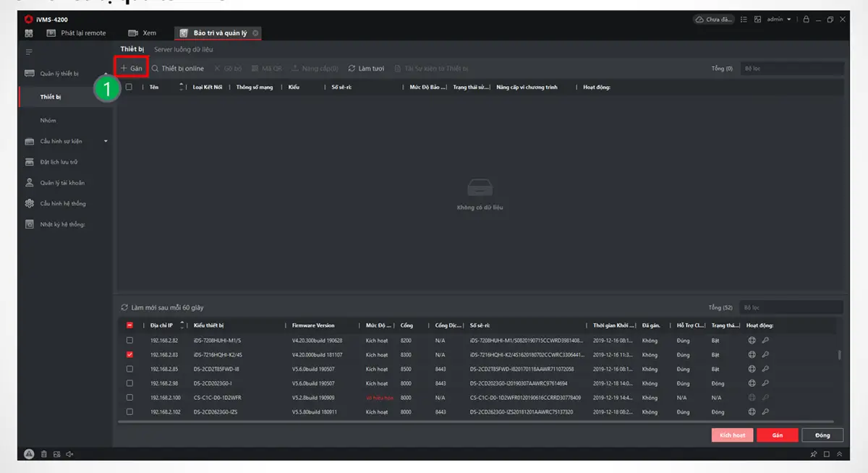Viewport: 868px width, 473px height.
Task: Collapse the sidebar with the hamburger icon
Action: (x=29, y=52)
